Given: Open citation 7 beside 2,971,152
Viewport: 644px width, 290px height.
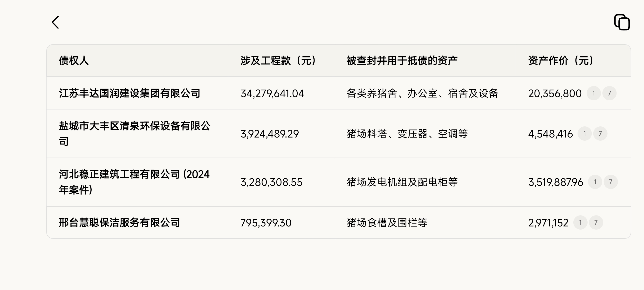Looking at the screenshot, I should tap(596, 222).
